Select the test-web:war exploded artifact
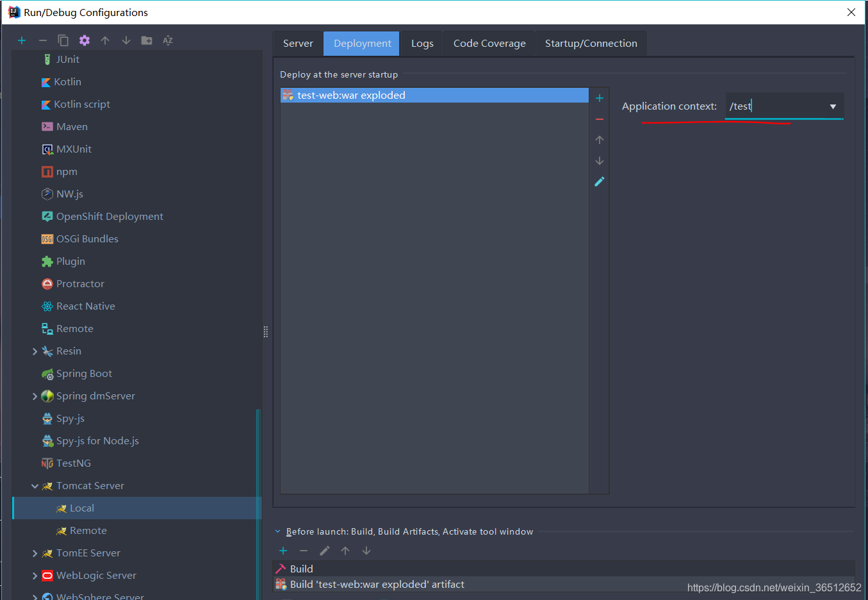Image resolution: width=868 pixels, height=600 pixels. coord(434,96)
